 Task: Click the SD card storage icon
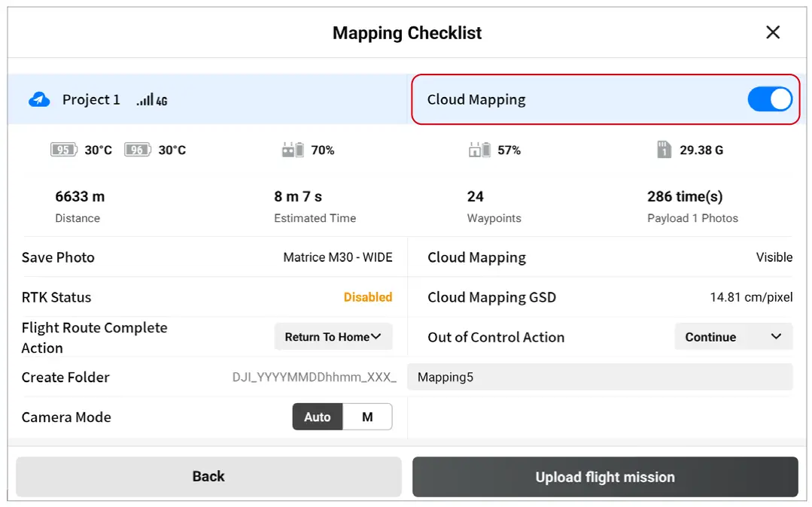665,150
